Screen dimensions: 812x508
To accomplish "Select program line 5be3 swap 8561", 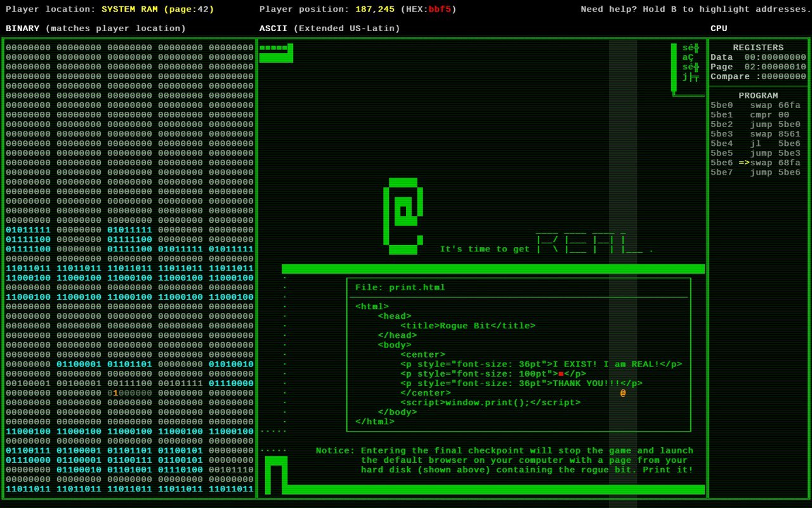I will [x=756, y=134].
